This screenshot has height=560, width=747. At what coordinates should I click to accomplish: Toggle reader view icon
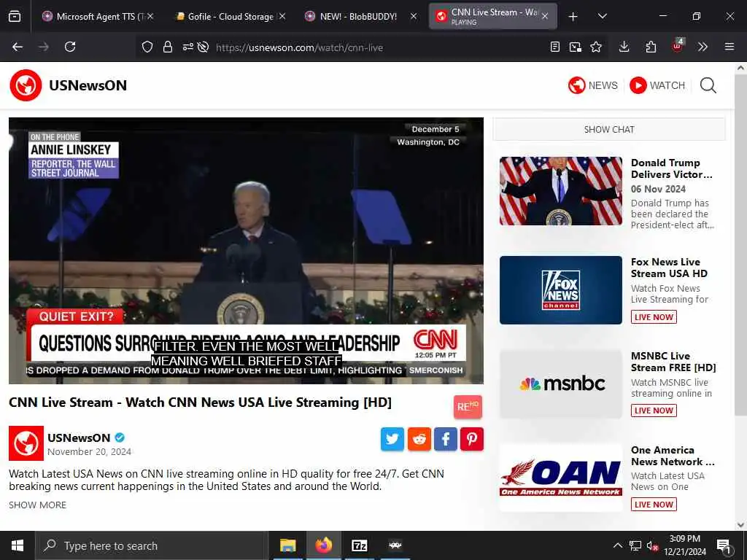click(554, 47)
